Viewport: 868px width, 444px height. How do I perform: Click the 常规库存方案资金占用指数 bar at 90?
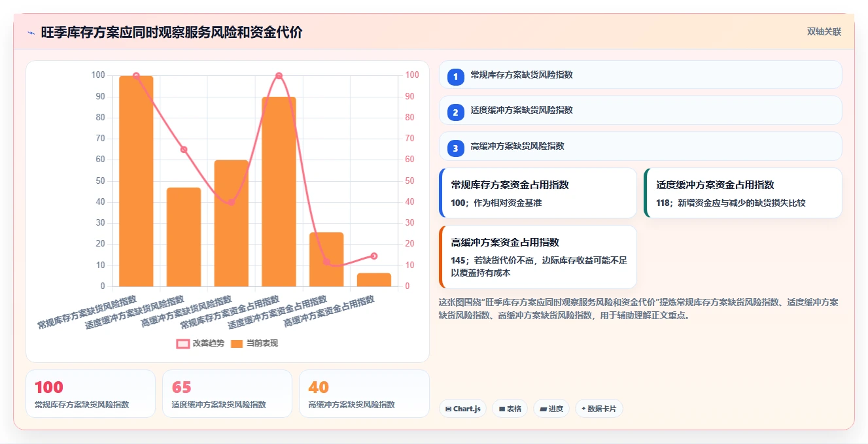pyautogui.click(x=279, y=192)
